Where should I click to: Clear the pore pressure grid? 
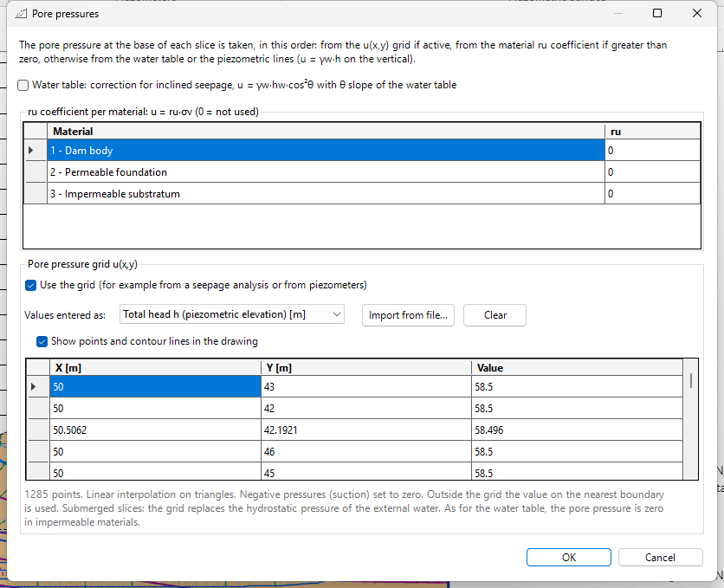tap(495, 315)
